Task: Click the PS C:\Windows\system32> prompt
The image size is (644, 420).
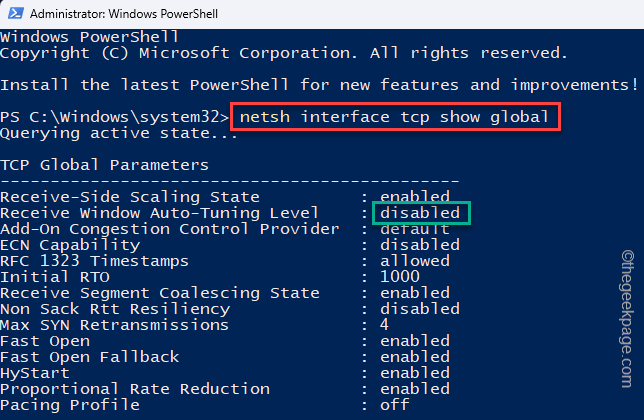Action: [x=115, y=118]
